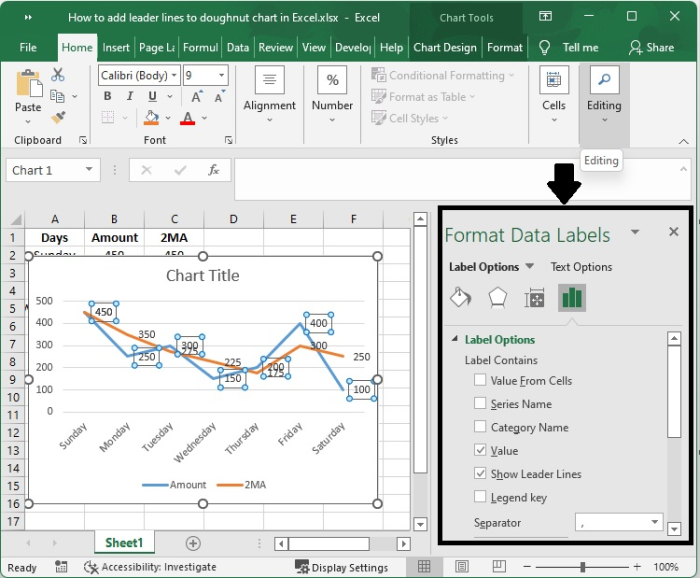Viewport: 700px width, 578px height.
Task: Add a new sheet with plus icon
Action: pos(193,543)
